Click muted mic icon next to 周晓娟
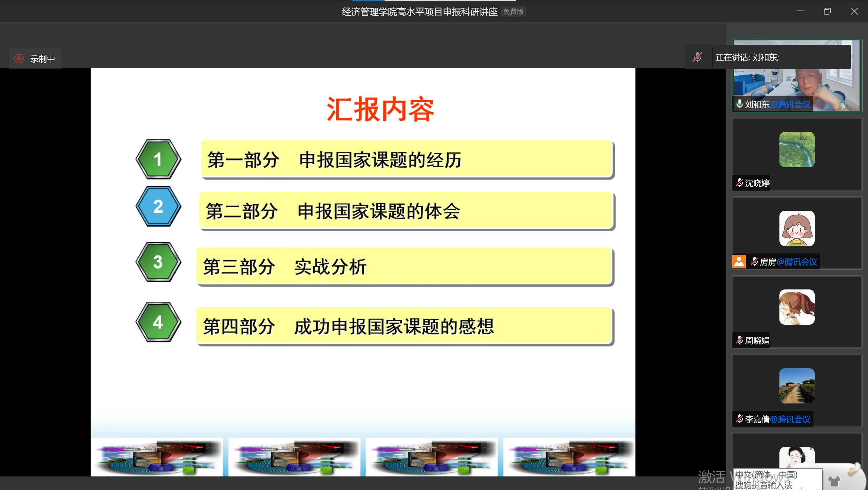This screenshot has height=490, width=868. tap(739, 340)
